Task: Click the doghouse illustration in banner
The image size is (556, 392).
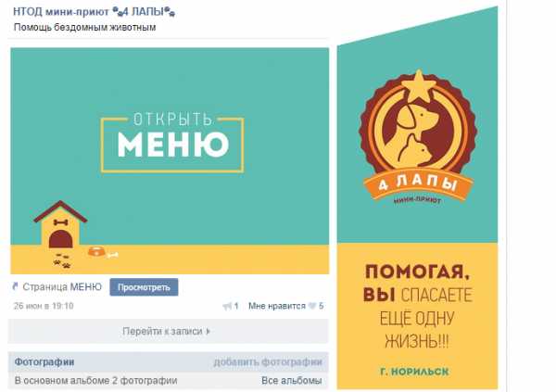Action: coord(60,224)
